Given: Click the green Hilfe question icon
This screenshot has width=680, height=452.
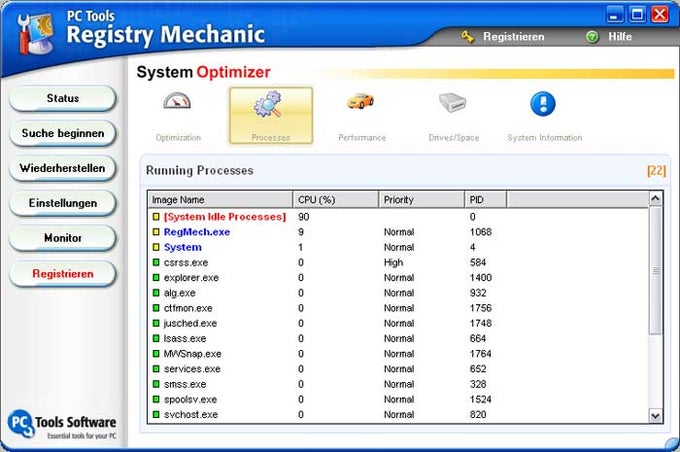Looking at the screenshot, I should click(592, 37).
